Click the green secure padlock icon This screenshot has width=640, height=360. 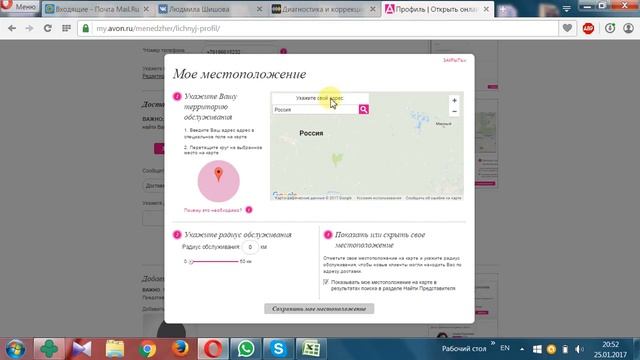point(85,28)
